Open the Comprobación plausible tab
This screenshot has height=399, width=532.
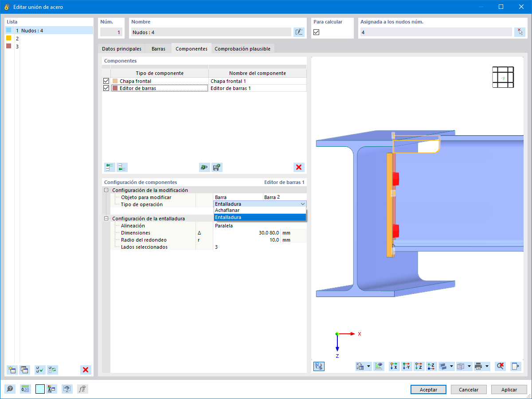243,49
